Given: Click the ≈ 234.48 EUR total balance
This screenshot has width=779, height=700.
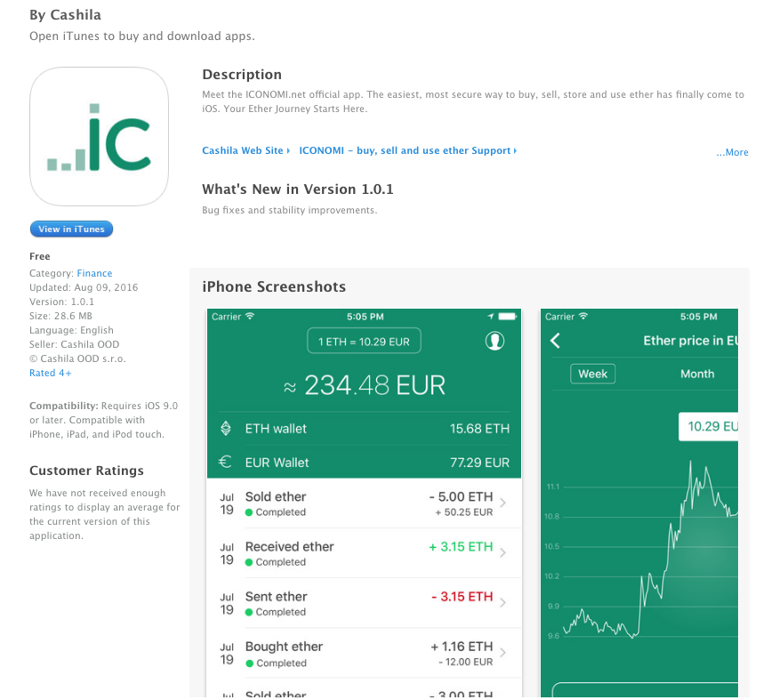Looking at the screenshot, I should (365, 385).
